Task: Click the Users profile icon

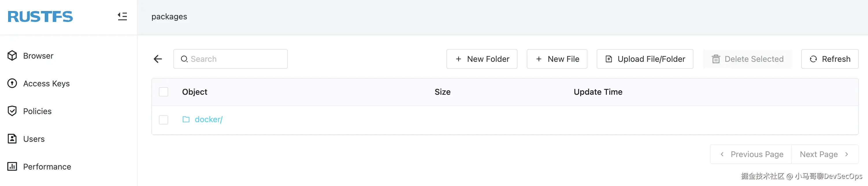Action: click(12, 139)
